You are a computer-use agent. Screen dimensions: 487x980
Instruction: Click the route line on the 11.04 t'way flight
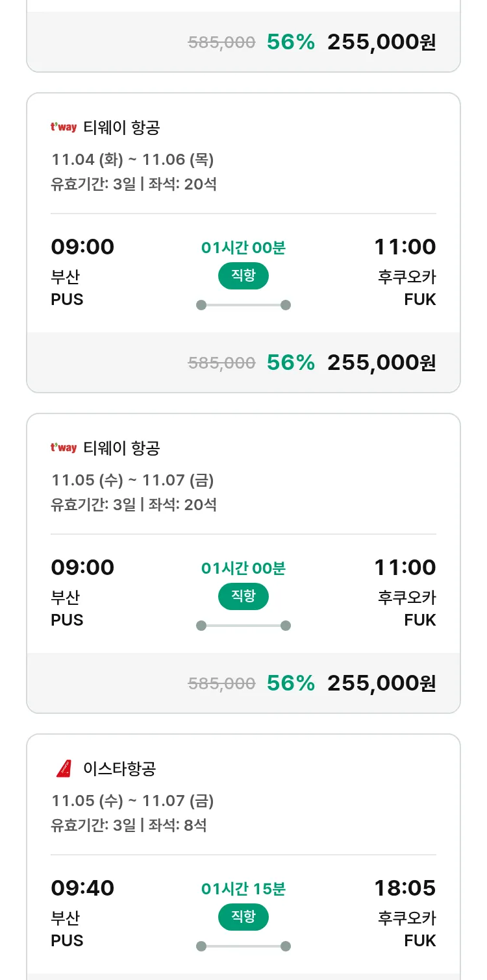pos(243,305)
